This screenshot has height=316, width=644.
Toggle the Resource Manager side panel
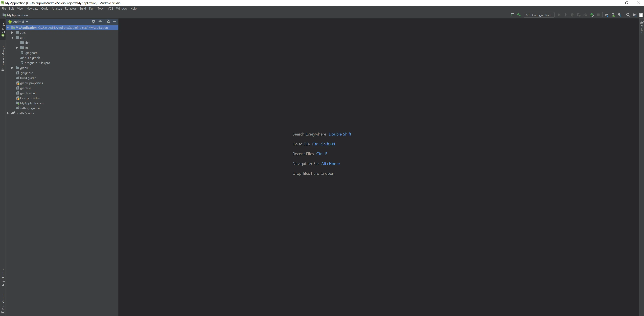pyautogui.click(x=3, y=58)
